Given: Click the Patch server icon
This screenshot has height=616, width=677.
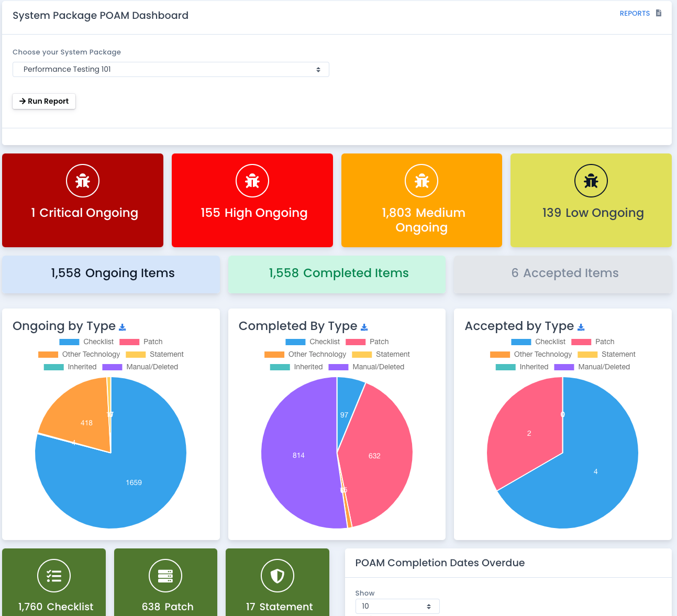Looking at the screenshot, I should pos(165,576).
